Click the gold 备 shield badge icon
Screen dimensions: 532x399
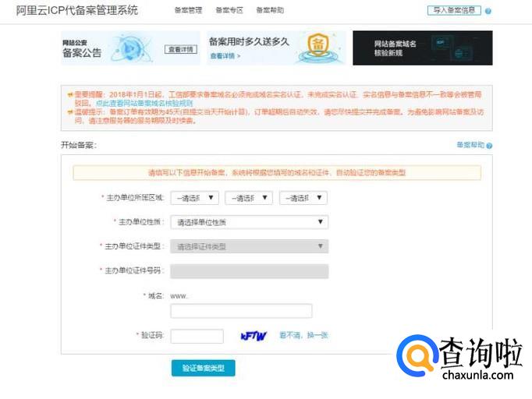318,44
